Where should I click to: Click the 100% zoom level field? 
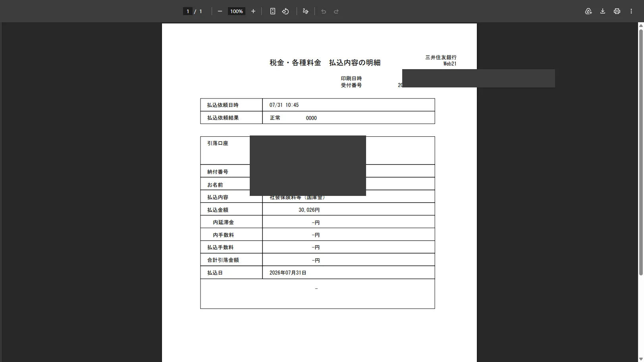(x=237, y=12)
